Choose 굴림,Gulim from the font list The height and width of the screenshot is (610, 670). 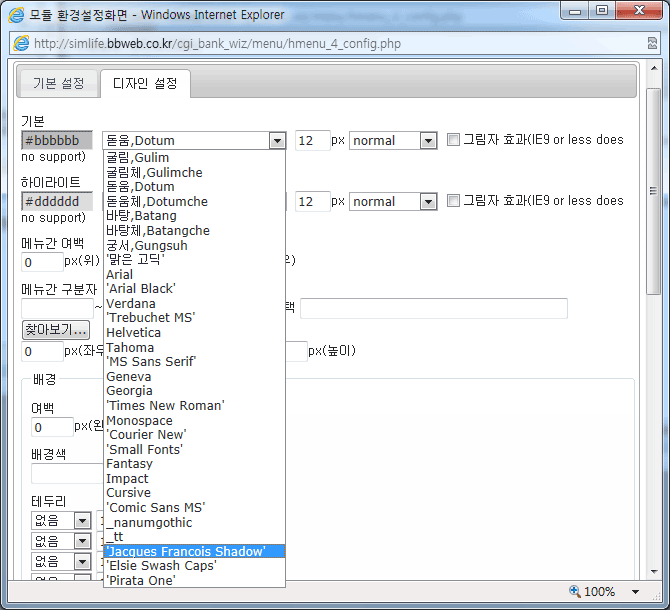(x=194, y=158)
